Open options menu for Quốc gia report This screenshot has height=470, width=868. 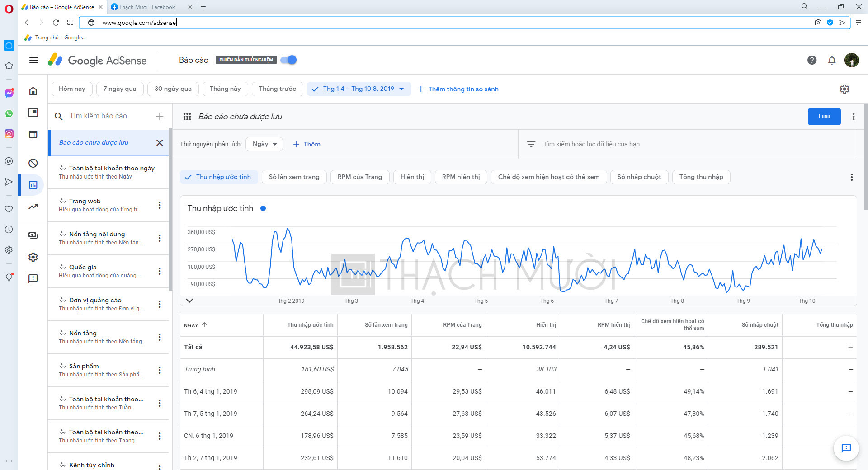[x=160, y=271]
